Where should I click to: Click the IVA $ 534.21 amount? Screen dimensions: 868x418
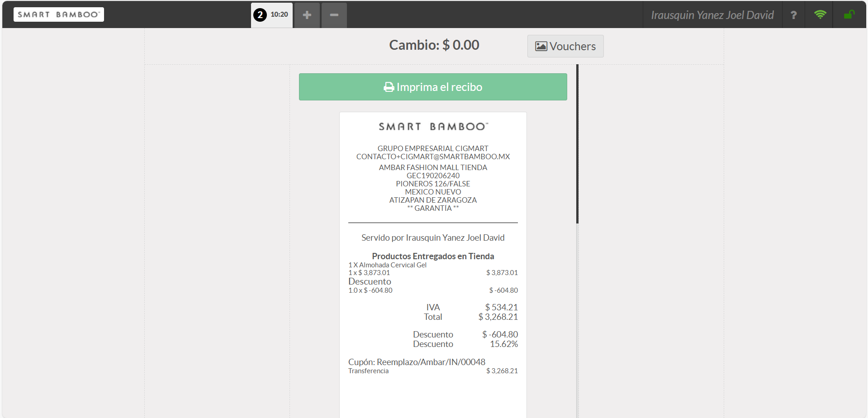[x=501, y=307]
